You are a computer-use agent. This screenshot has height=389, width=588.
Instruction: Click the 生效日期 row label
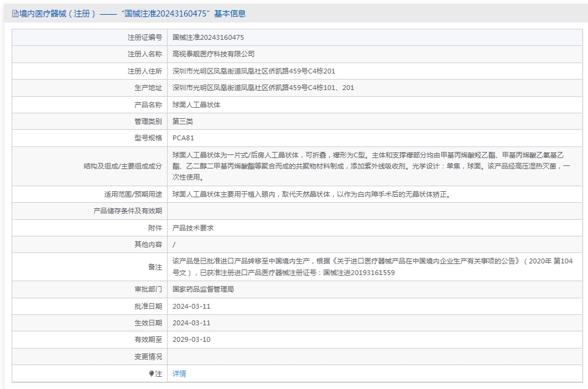pyautogui.click(x=148, y=323)
